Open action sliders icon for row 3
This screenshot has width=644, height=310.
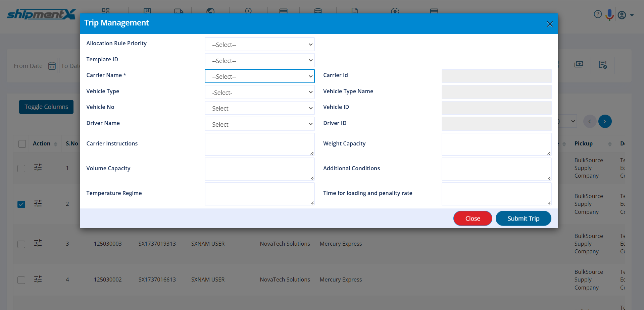point(38,243)
